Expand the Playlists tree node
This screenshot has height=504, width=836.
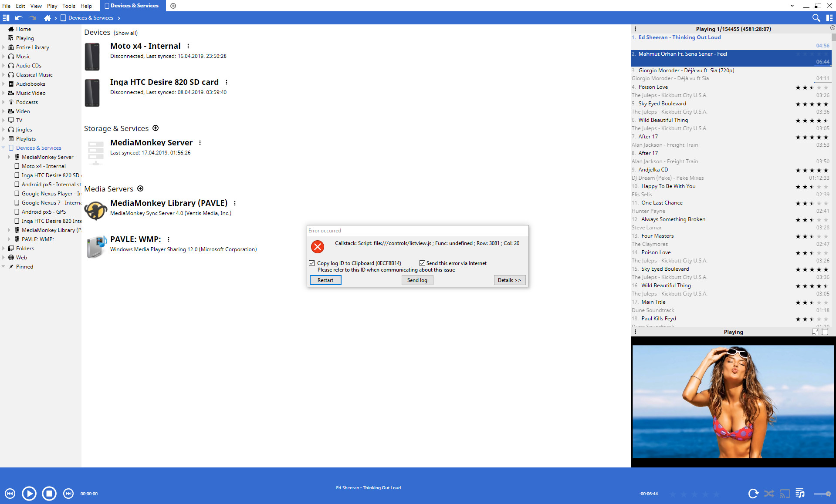pos(3,139)
